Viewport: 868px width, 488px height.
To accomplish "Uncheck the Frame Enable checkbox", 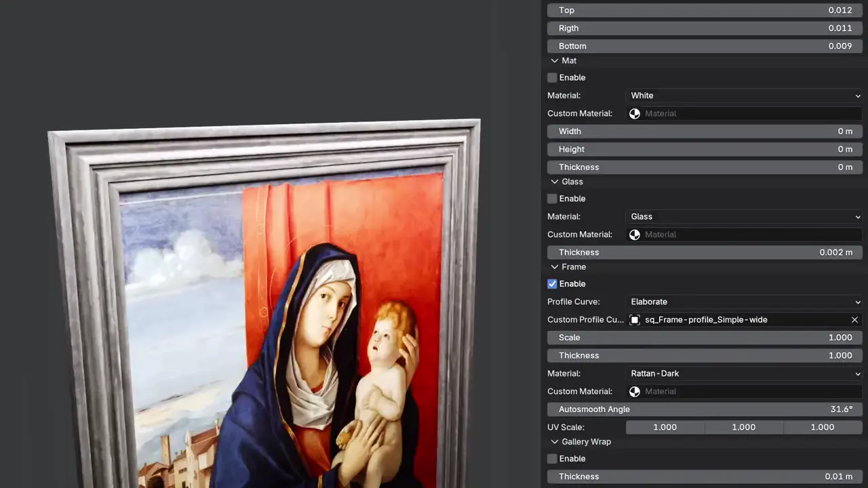I will [x=552, y=284].
